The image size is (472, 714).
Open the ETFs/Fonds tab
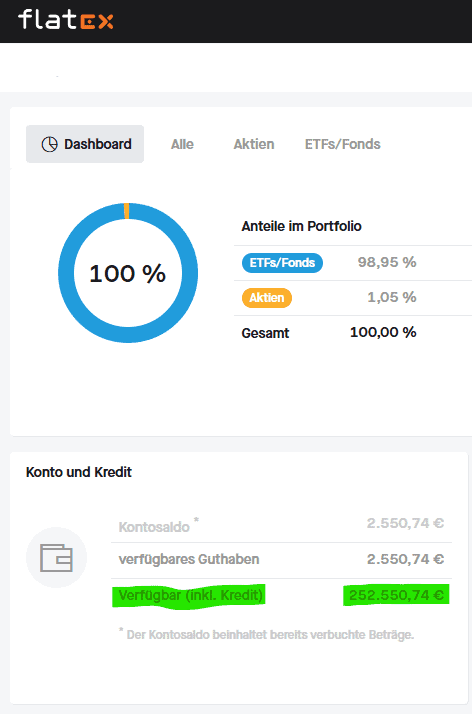[343, 144]
